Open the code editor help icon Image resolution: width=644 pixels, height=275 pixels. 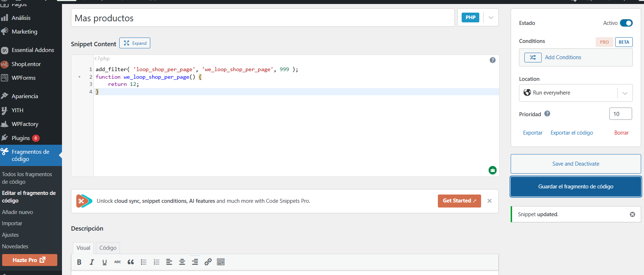[x=493, y=60]
